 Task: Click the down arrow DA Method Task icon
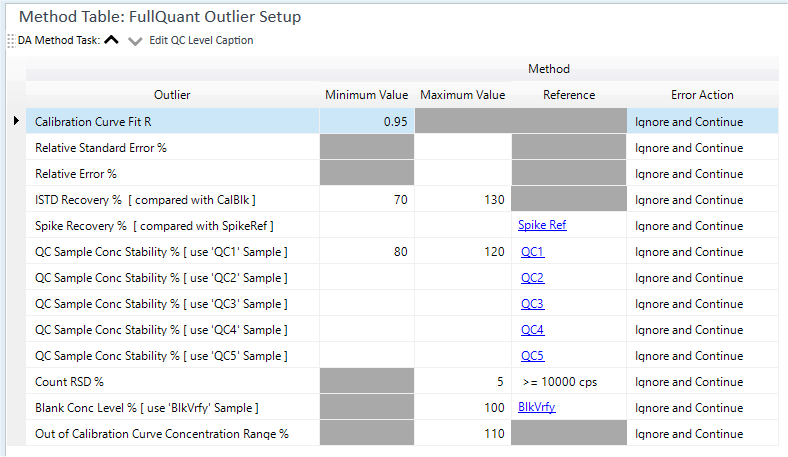[x=135, y=41]
